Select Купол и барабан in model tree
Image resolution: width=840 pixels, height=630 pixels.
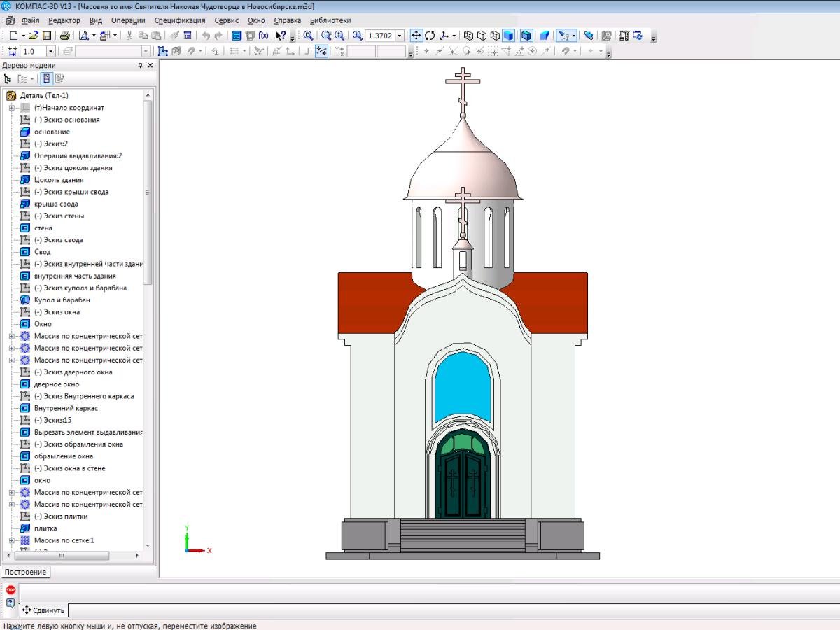(62, 300)
